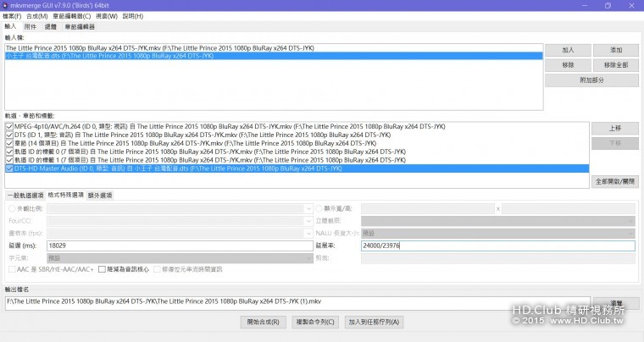Select the DTS-JYK.mkv input file row
644x342 pixels.
tap(274, 48)
